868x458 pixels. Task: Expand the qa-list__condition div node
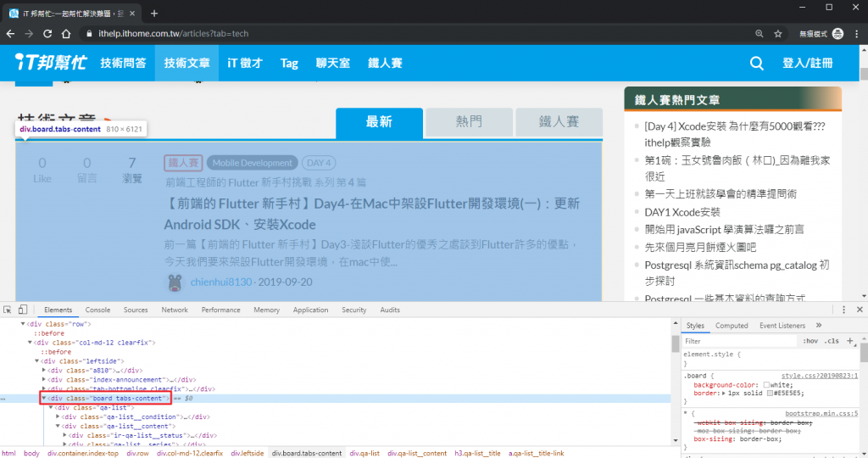58,417
